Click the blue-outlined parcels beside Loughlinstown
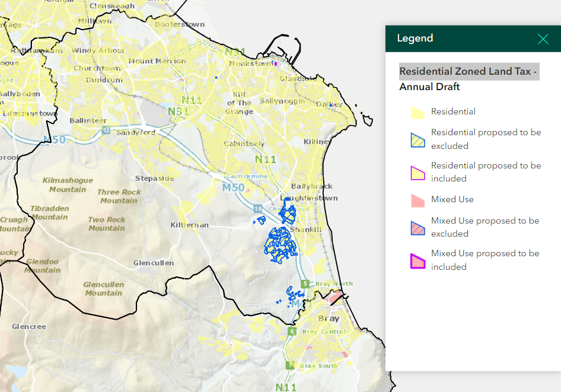561x392 pixels. click(289, 212)
